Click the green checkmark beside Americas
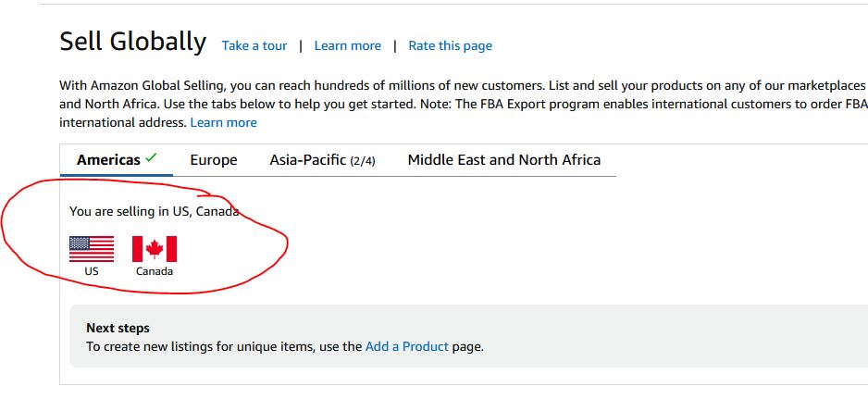868x399 pixels. pos(151,158)
